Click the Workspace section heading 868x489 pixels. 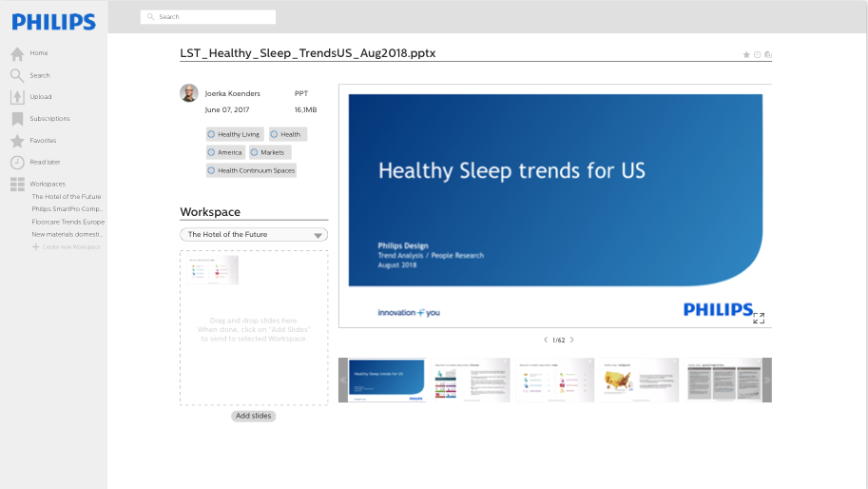click(x=210, y=212)
